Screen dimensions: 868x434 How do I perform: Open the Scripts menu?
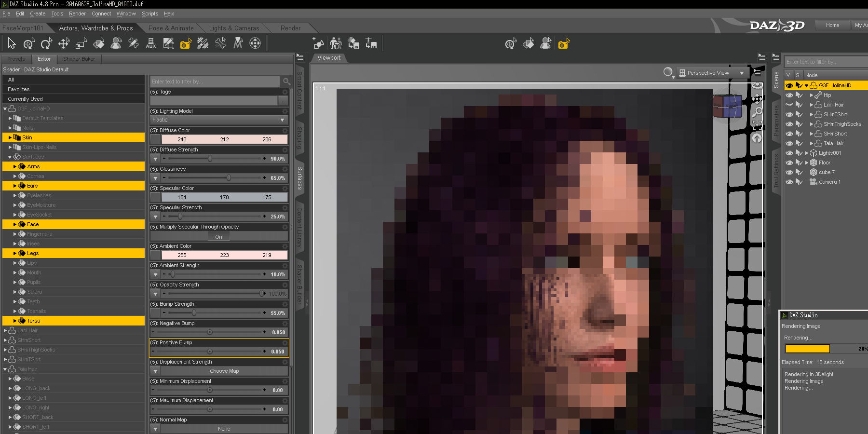pos(150,14)
